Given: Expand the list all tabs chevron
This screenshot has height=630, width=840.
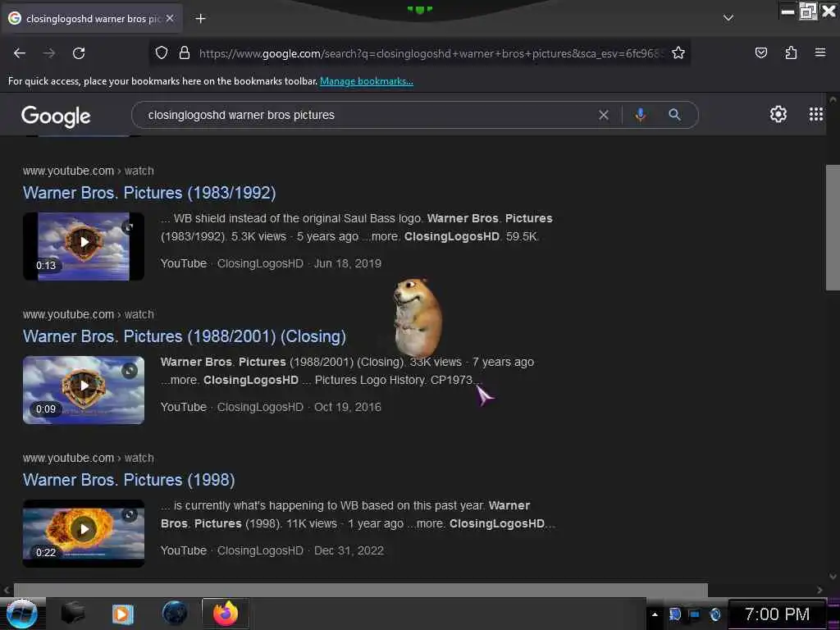Looking at the screenshot, I should [728, 18].
